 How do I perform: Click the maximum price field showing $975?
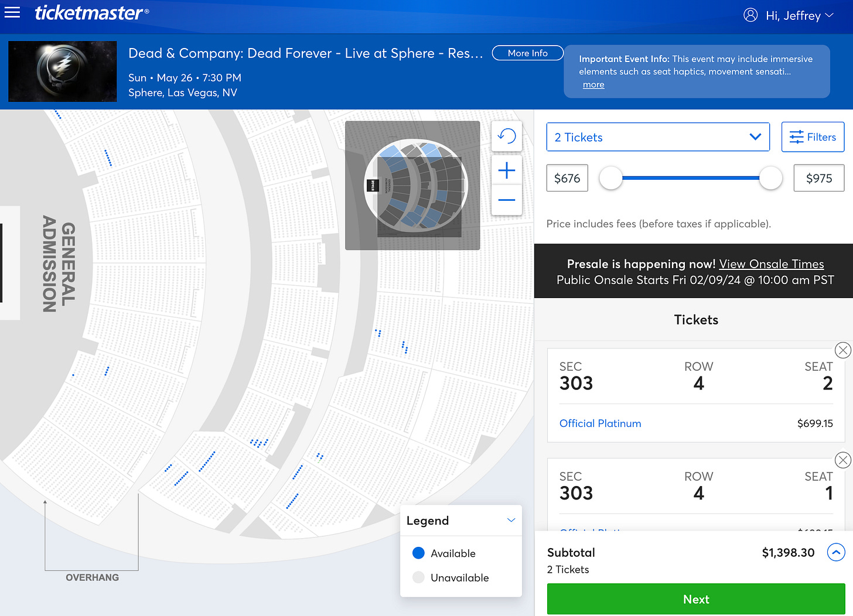point(818,178)
